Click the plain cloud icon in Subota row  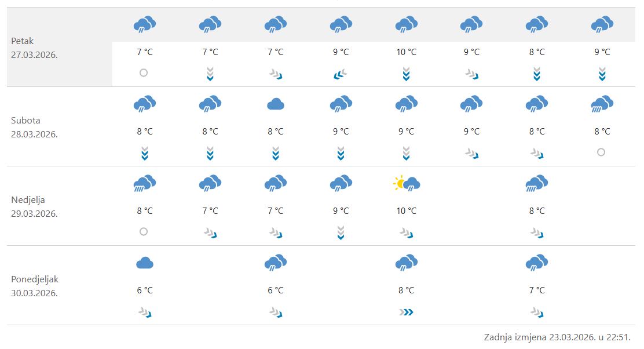pos(276,104)
